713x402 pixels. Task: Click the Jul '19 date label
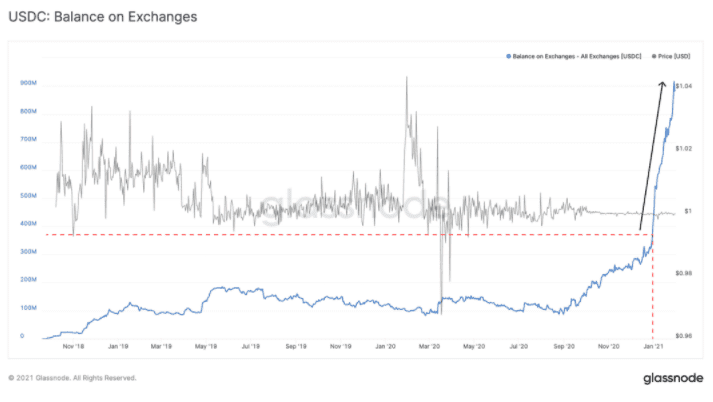(251, 347)
